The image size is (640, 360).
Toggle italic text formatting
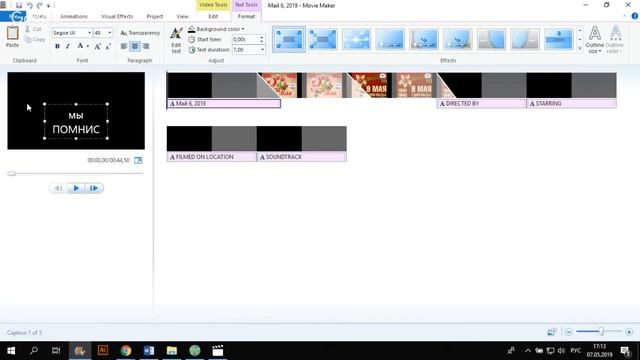pos(68,46)
